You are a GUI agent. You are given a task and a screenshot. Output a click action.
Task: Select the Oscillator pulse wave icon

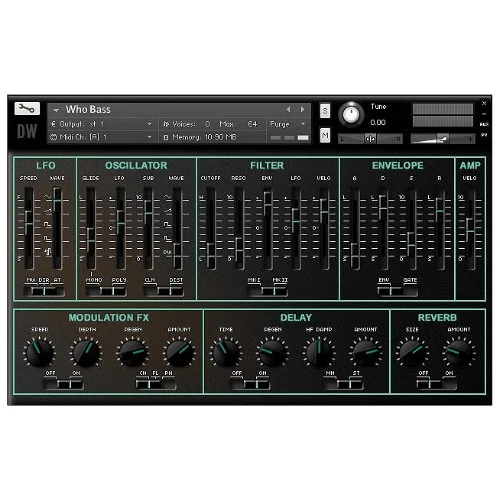pos(168,238)
